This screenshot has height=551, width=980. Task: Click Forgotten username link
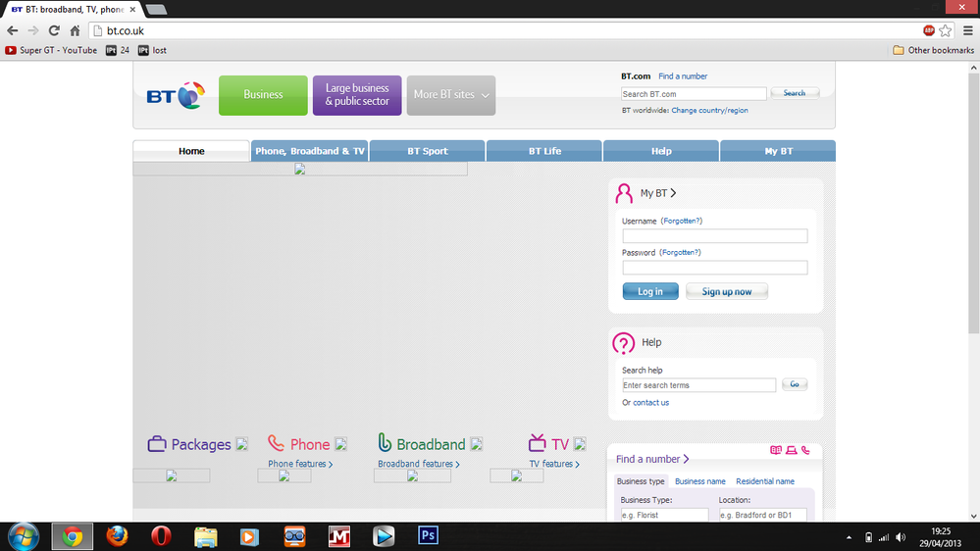pos(681,222)
